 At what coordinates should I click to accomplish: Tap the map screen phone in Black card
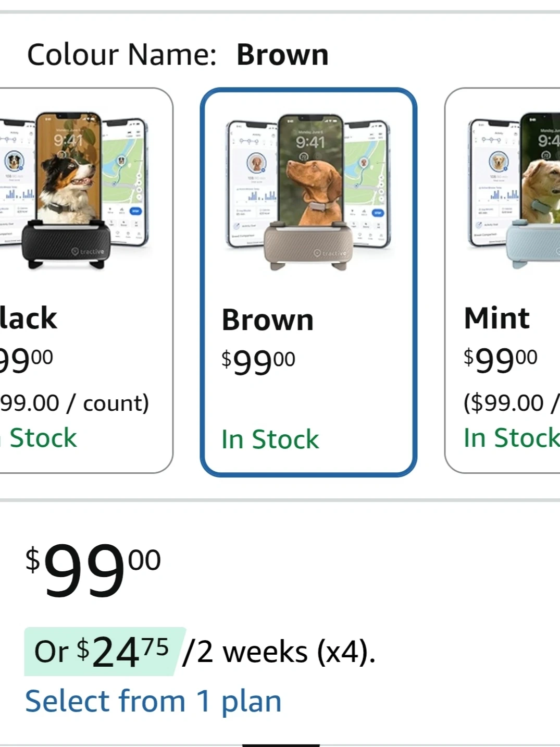[x=125, y=177]
